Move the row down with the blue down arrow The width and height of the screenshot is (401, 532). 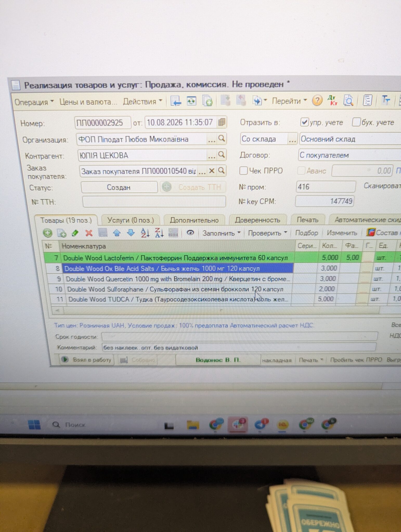[x=131, y=233]
